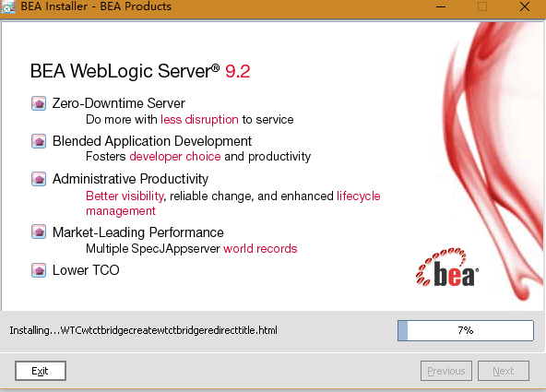This screenshot has height=392, width=546.
Task: Click the bea logo
Action: coord(447,267)
